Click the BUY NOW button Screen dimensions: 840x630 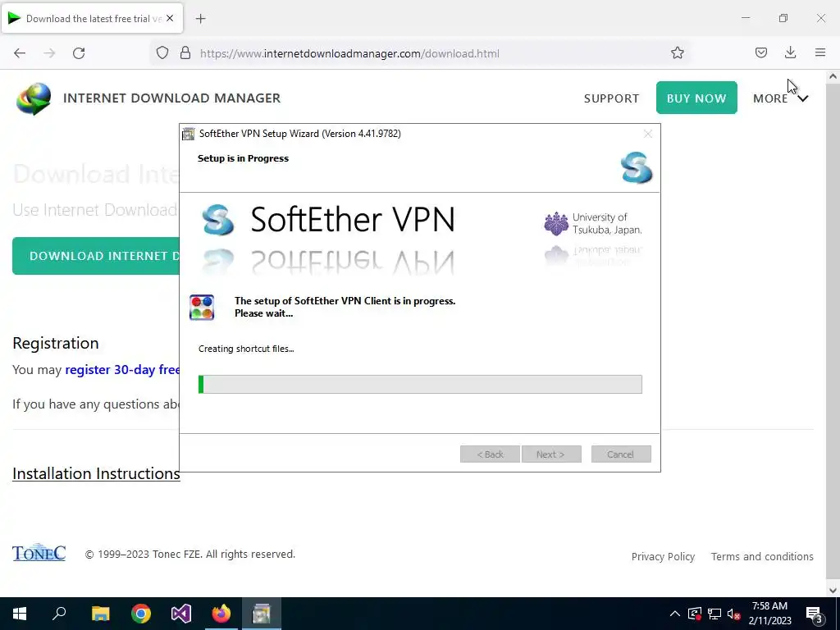[696, 98]
